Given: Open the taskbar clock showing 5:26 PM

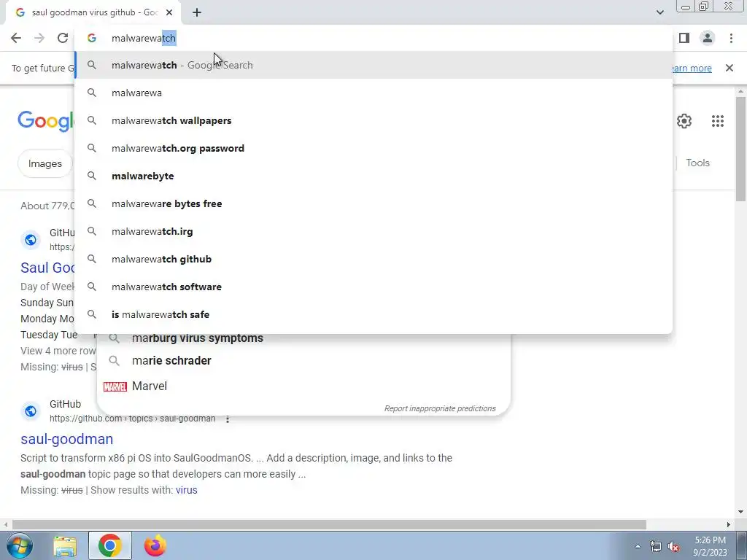Looking at the screenshot, I should click(710, 546).
